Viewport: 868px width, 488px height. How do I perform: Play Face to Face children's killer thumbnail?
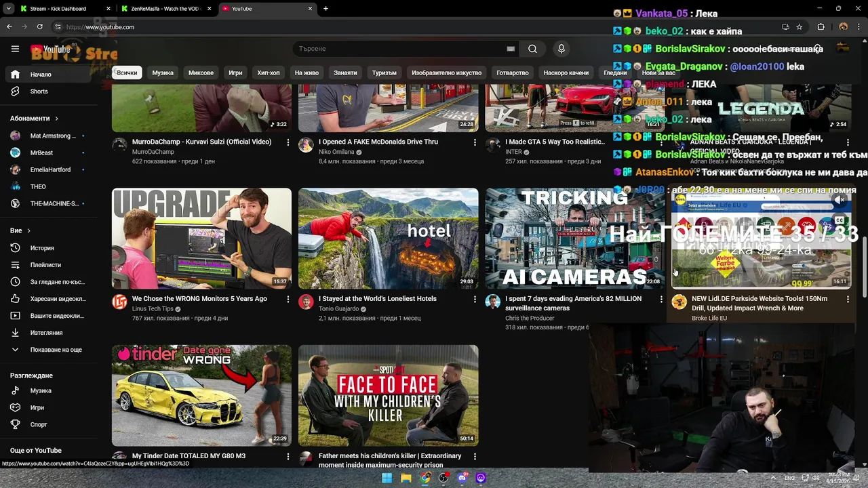coord(388,395)
